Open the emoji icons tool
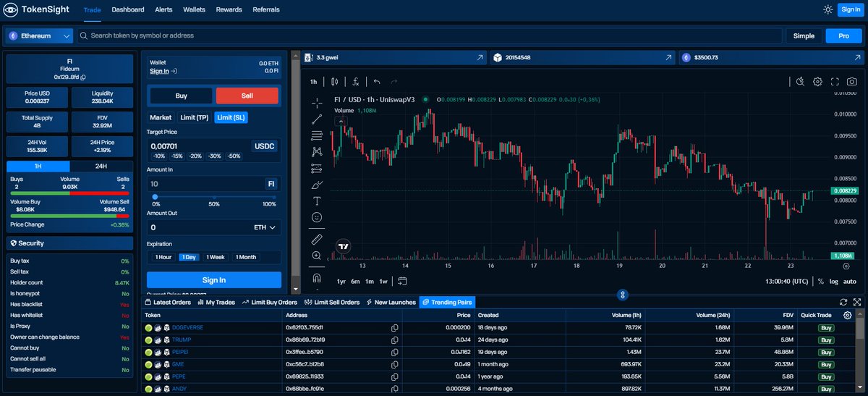This screenshot has width=868, height=396. click(x=316, y=217)
